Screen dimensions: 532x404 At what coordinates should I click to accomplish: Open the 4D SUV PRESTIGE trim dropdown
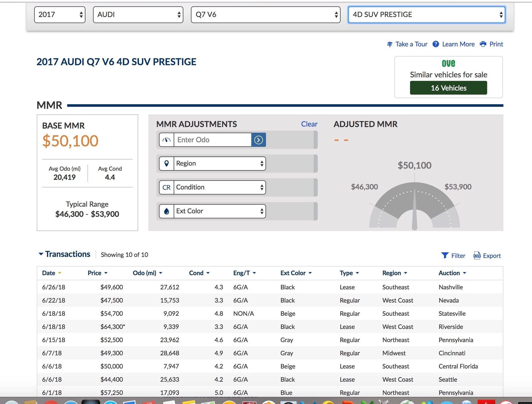click(426, 15)
